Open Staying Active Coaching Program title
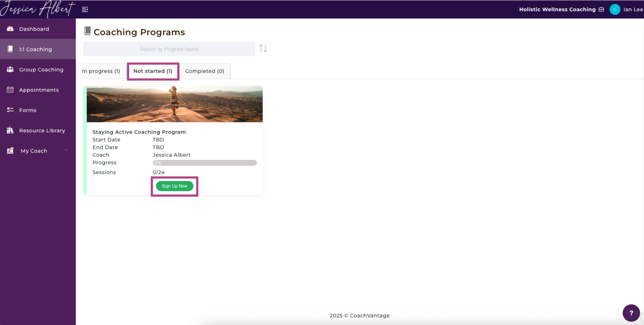 tap(139, 132)
